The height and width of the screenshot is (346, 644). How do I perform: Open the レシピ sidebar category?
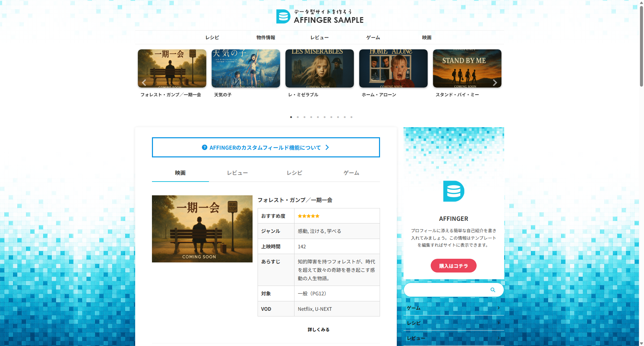pos(454,323)
